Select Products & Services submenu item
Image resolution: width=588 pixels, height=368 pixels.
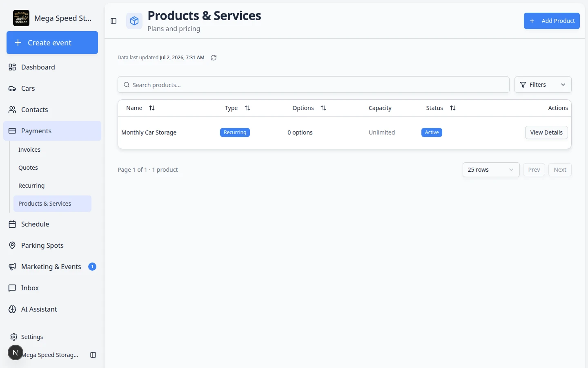[x=52, y=204]
